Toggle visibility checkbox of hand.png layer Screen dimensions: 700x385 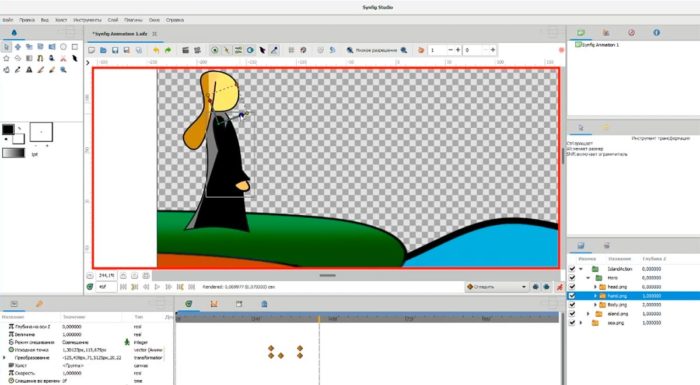point(572,296)
